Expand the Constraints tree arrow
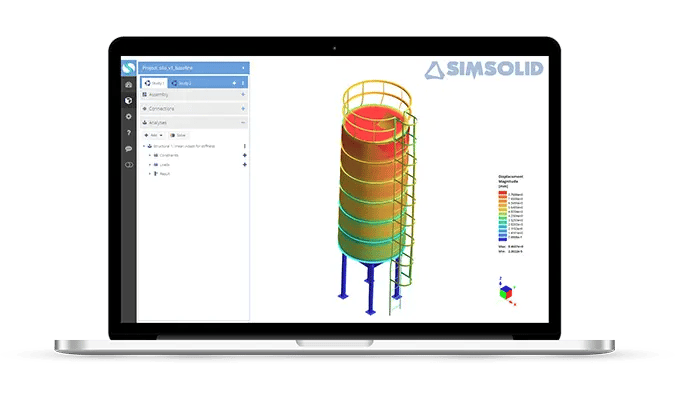This screenshot has height=400, width=675. coord(150,155)
